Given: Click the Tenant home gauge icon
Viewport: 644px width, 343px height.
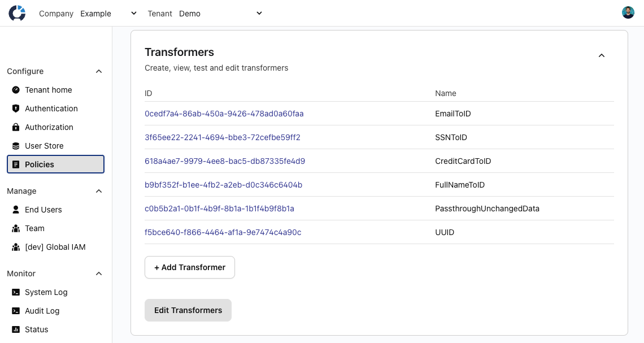Looking at the screenshot, I should 16,90.
